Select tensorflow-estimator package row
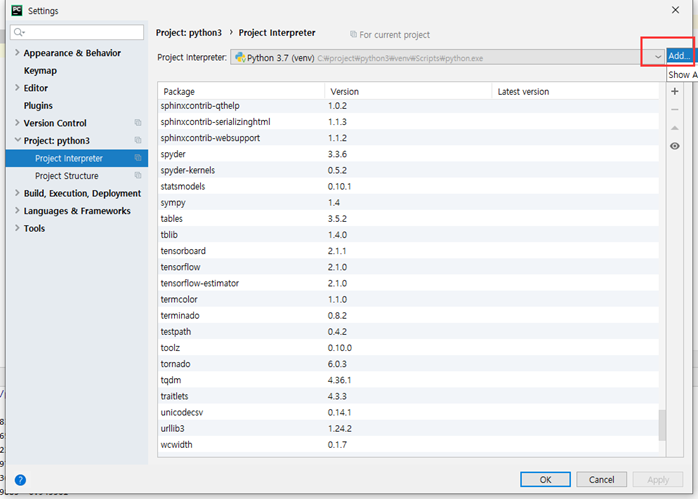The image size is (698, 499). point(408,283)
